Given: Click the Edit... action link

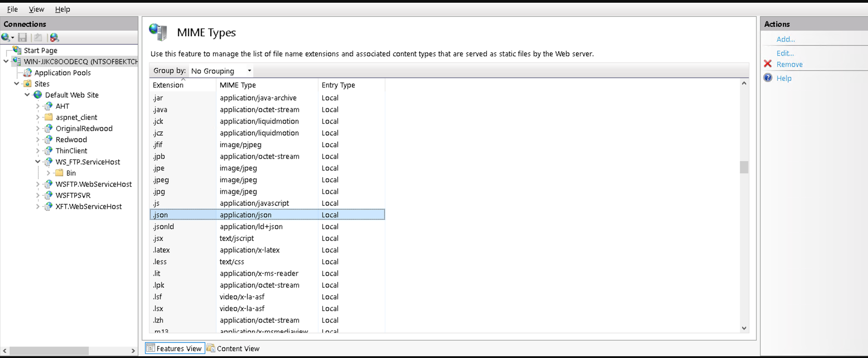Looking at the screenshot, I should [x=785, y=53].
